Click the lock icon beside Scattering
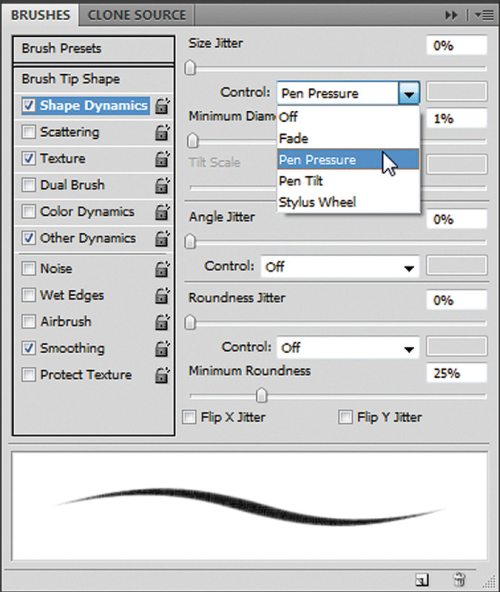Viewport: 500px width, 592px height. (162, 133)
